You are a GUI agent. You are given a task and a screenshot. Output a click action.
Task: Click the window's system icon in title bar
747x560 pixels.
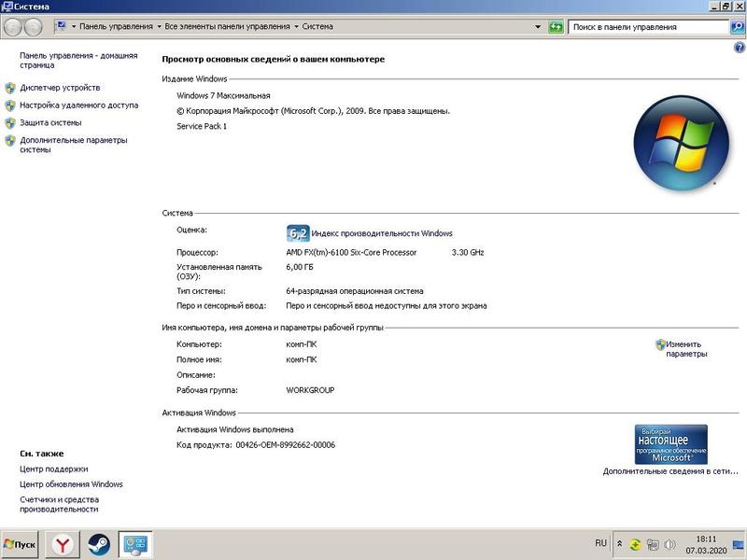point(7,7)
